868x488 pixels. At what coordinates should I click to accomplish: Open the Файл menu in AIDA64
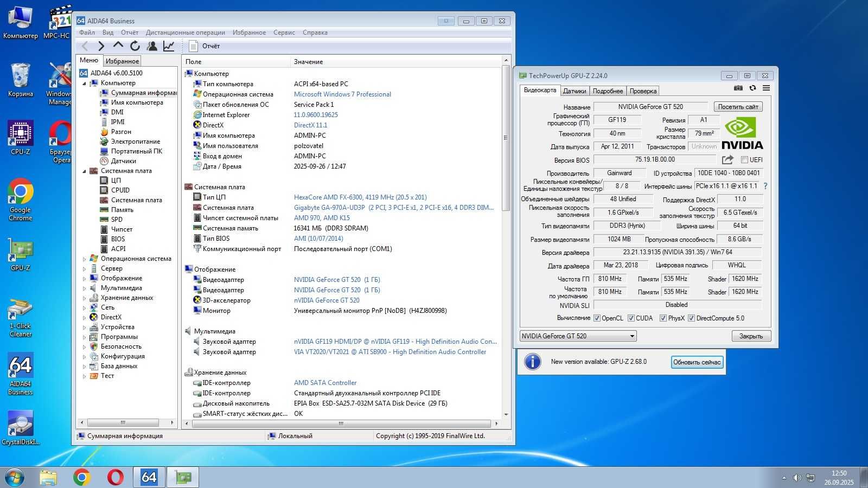coord(87,33)
